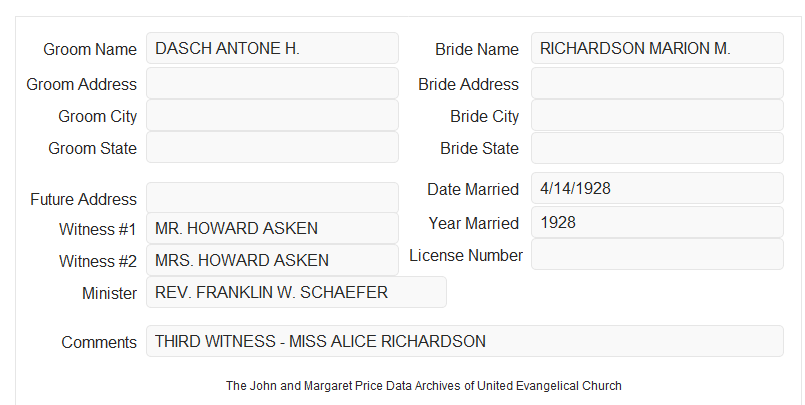Click the Date Married label text

pos(473,189)
